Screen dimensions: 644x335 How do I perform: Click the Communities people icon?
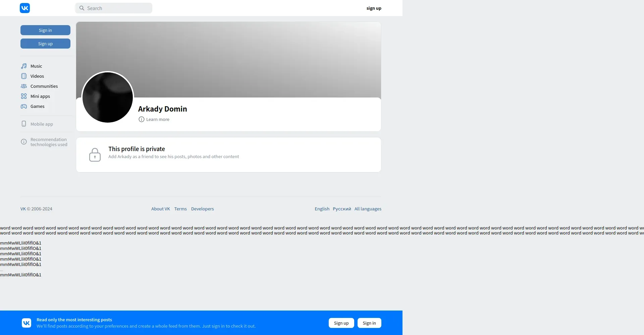[x=24, y=86]
